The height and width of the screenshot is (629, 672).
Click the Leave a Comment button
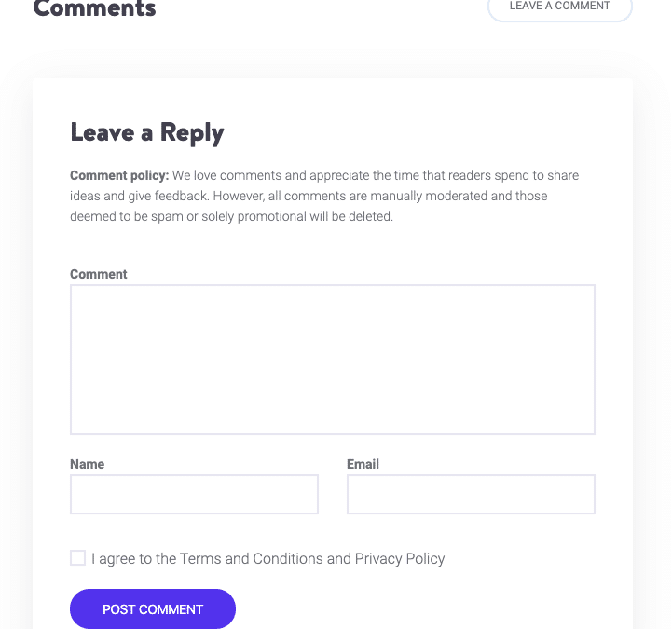click(x=560, y=7)
